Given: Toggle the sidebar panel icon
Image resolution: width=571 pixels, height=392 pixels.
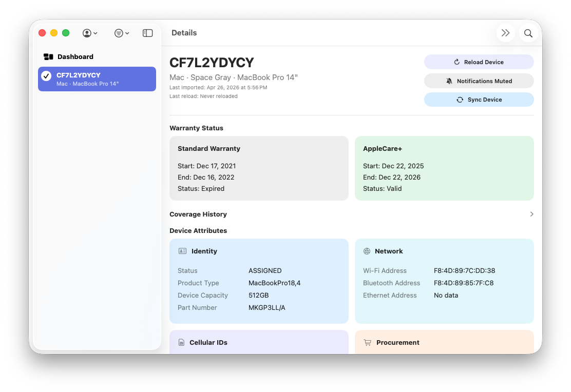Looking at the screenshot, I should (147, 33).
